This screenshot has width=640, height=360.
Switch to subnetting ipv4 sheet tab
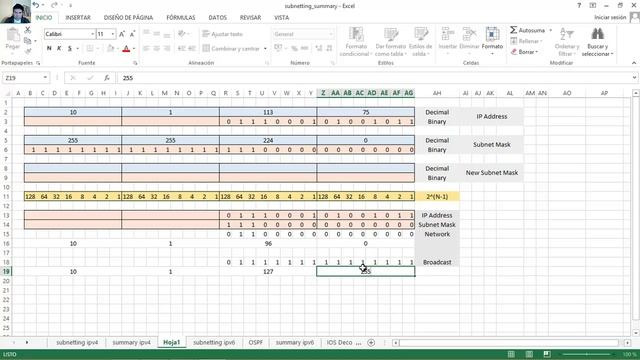click(x=77, y=342)
